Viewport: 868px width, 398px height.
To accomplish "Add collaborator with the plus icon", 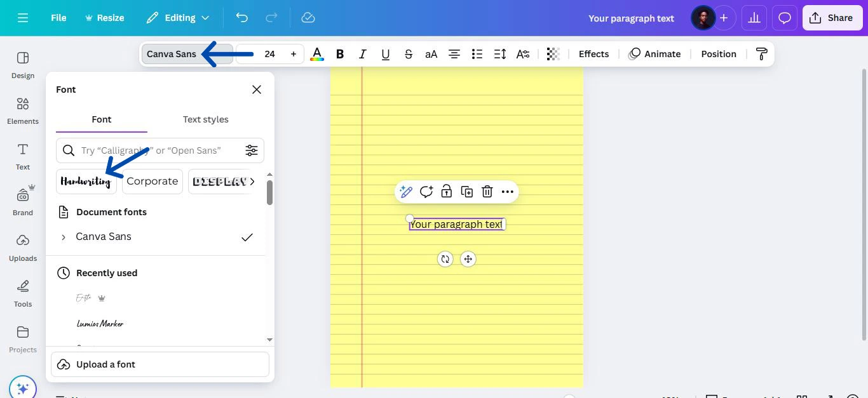I will [723, 18].
